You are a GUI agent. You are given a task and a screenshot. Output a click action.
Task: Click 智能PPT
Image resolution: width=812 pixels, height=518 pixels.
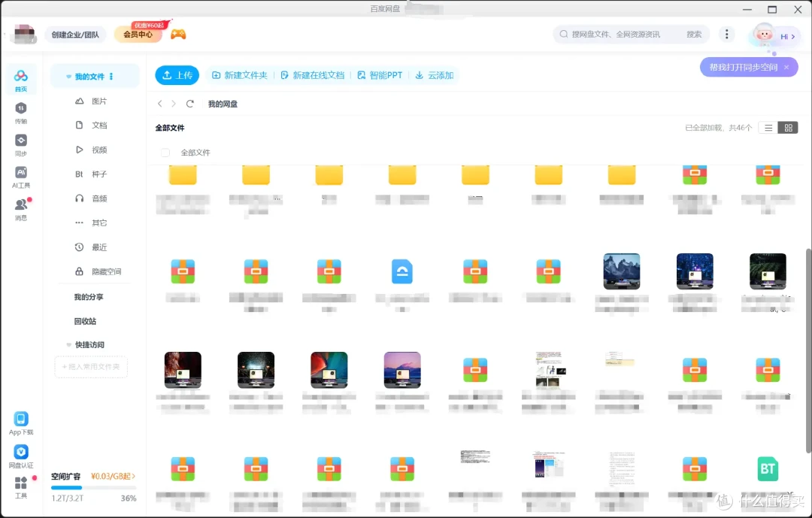tap(380, 75)
